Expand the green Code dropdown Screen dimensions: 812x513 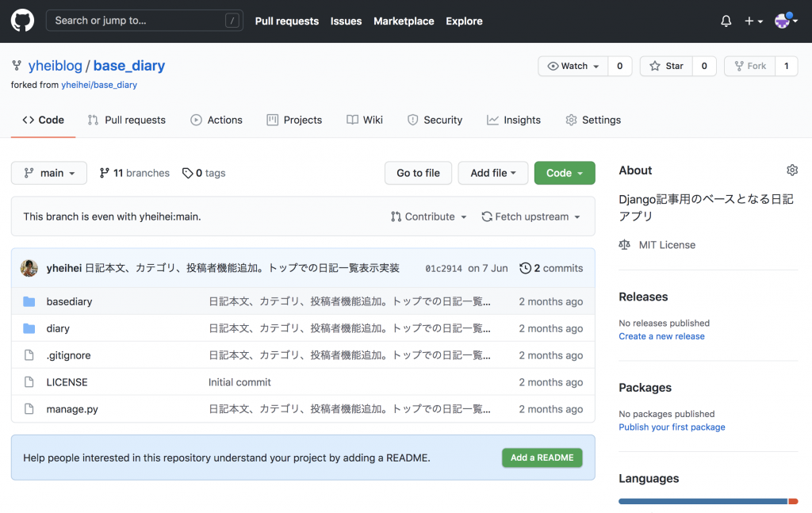565,173
